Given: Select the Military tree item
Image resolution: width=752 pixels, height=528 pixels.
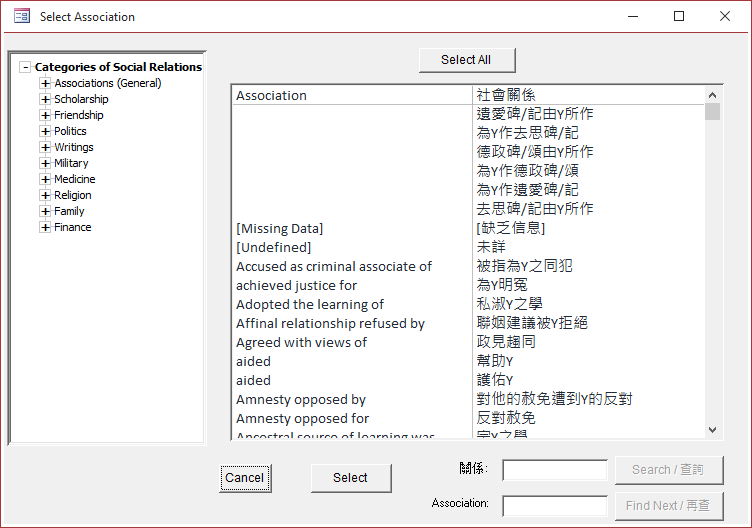Looking at the screenshot, I should [x=71, y=163].
